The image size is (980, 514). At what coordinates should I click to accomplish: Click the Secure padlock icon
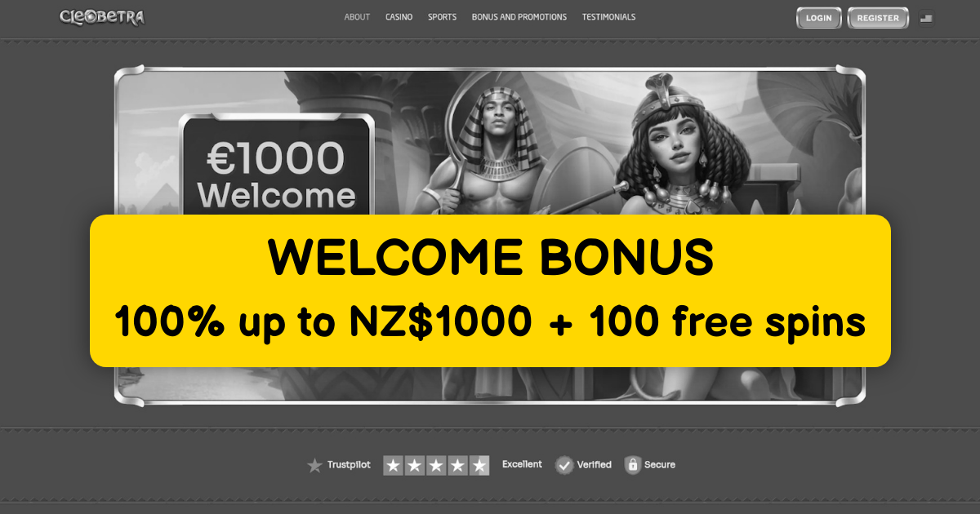632,465
